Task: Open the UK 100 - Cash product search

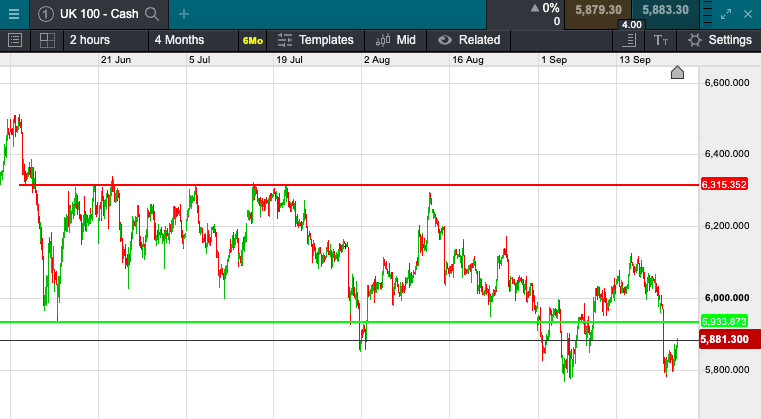Action: coord(152,14)
